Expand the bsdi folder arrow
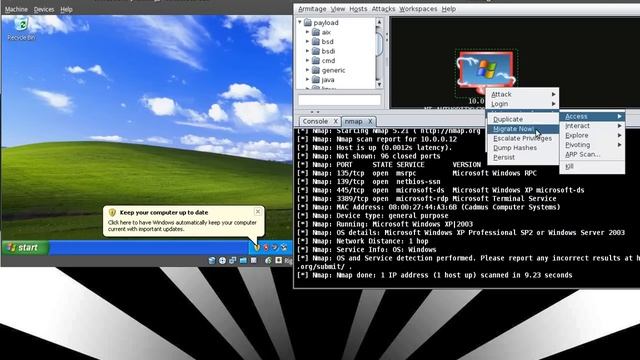This screenshot has width=640, height=360. point(308,51)
